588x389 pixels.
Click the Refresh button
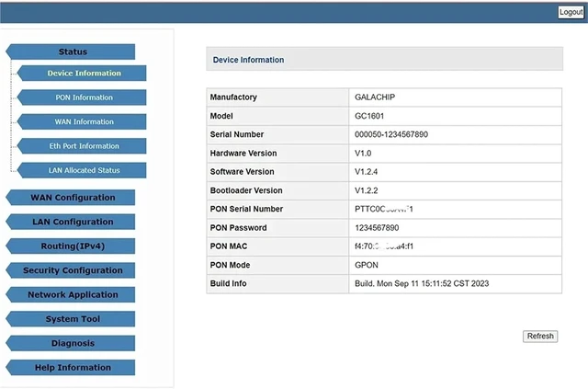pos(540,336)
